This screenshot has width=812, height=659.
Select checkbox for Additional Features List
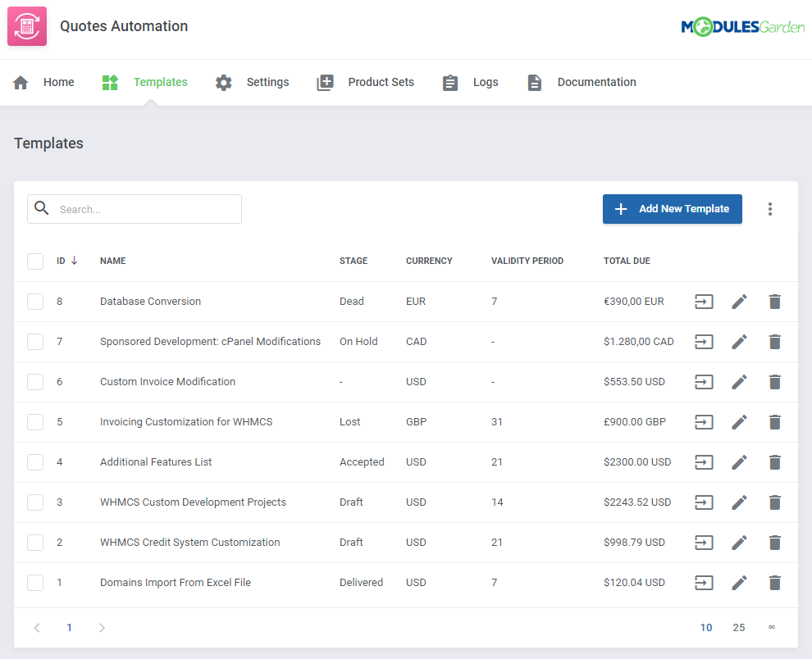click(35, 462)
